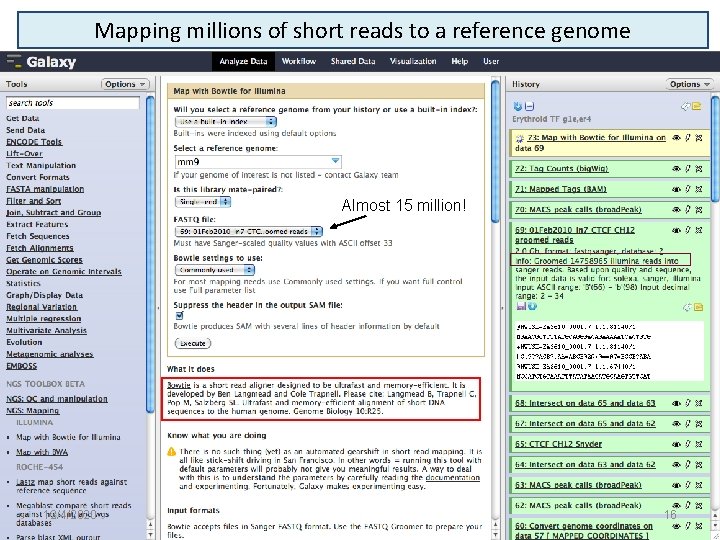Open FASTA manipulation tool section

[x=45, y=189]
